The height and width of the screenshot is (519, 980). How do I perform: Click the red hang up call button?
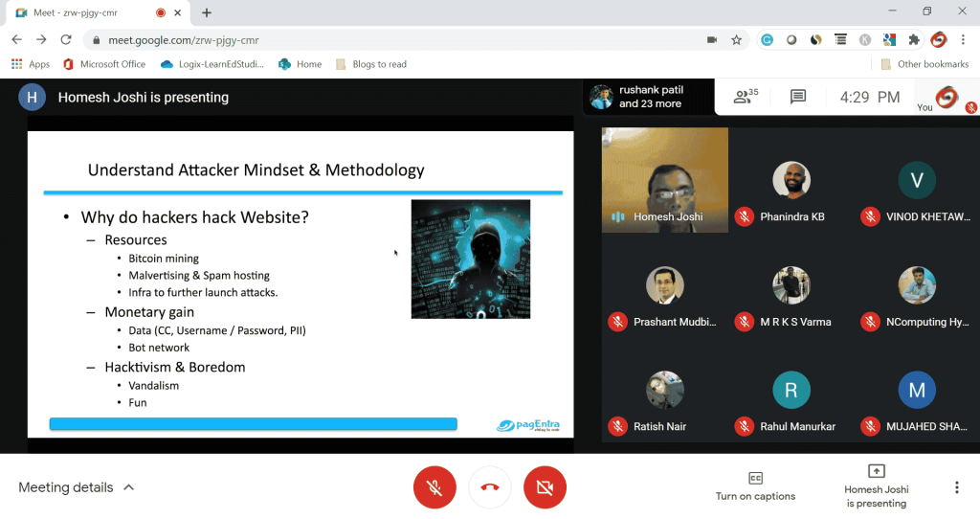click(x=490, y=487)
